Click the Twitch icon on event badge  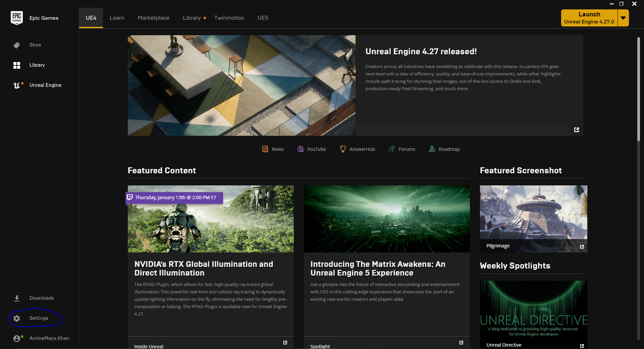(x=130, y=197)
